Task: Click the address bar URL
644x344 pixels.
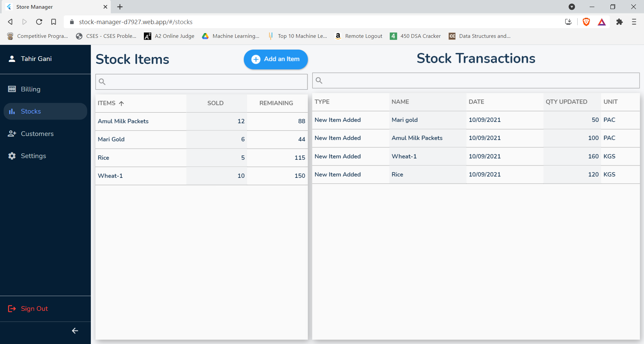Action: [136, 22]
